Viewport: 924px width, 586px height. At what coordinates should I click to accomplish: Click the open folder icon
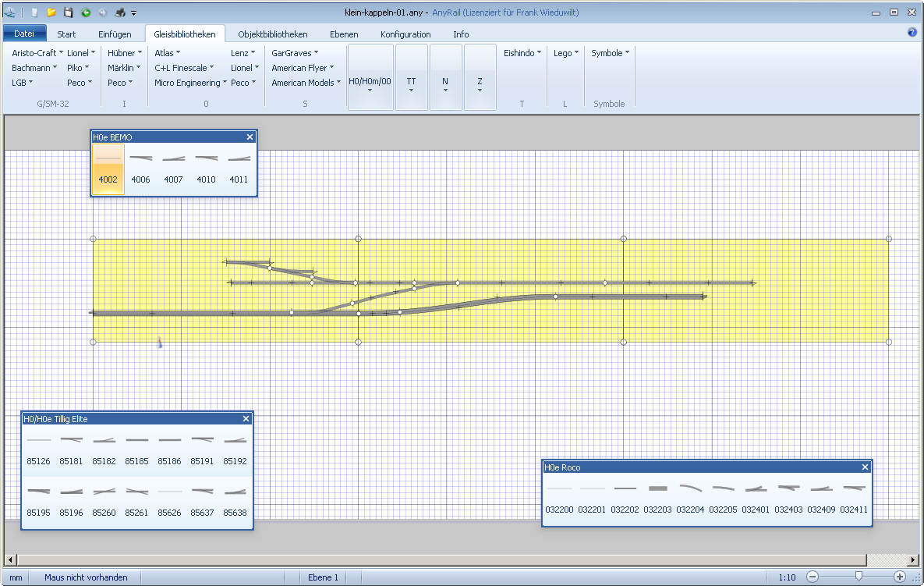(51, 12)
